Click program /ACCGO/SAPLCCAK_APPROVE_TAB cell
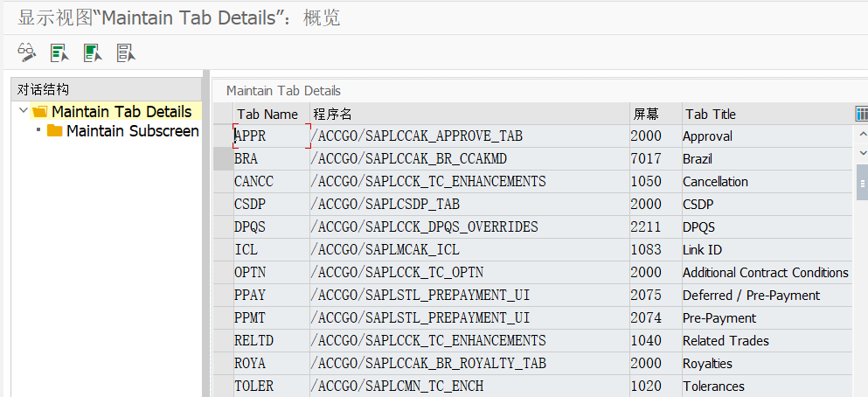Screen dimensions: 868x397 469,136
